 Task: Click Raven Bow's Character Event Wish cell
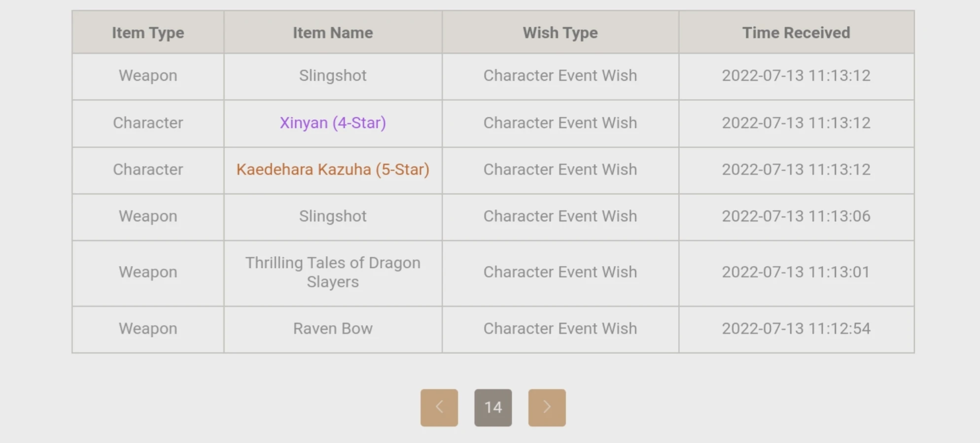coord(560,329)
